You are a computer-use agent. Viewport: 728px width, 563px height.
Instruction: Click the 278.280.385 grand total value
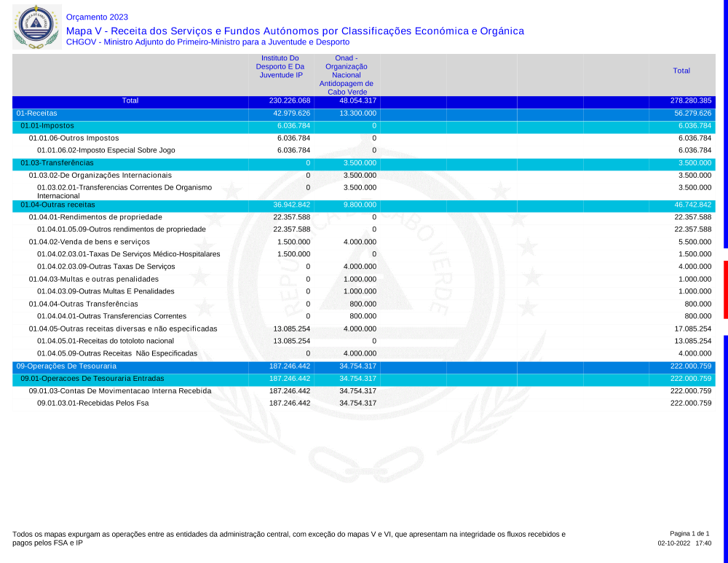(692, 101)
